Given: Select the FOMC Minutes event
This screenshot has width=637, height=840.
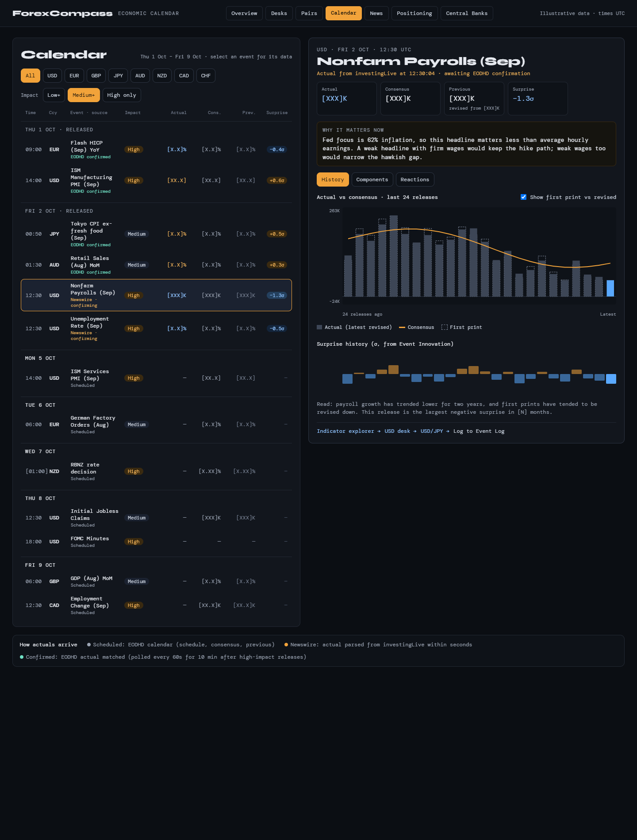Looking at the screenshot, I should click(x=156, y=542).
